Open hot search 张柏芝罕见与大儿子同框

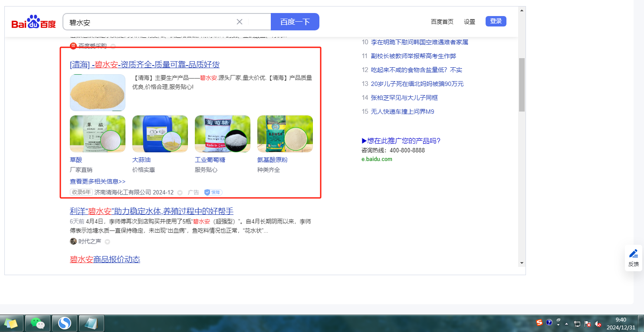tap(404, 98)
